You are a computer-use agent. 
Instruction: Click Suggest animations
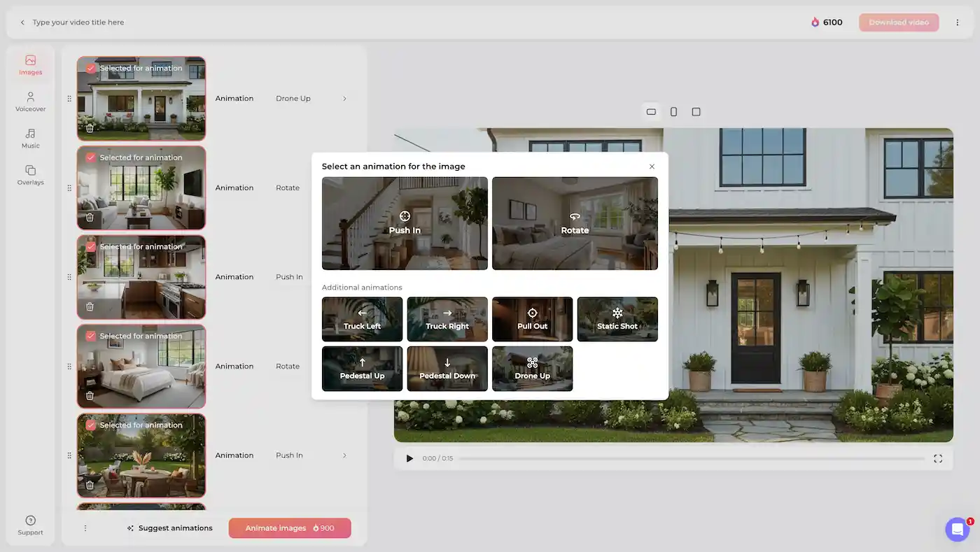coord(170,528)
